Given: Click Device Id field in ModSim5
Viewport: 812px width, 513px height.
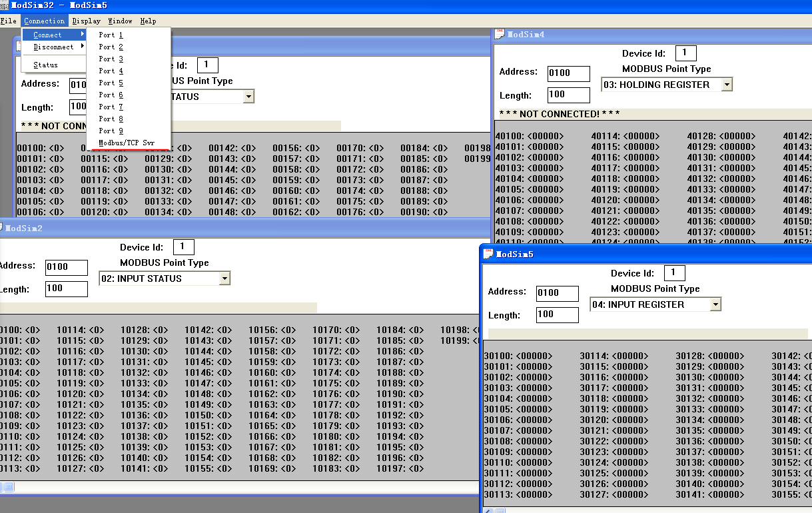Looking at the screenshot, I should (x=674, y=273).
